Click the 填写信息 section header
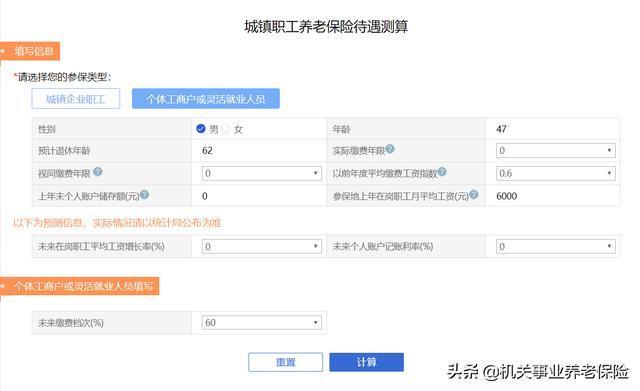Image resolution: width=640 pixels, height=391 pixels. point(30,51)
